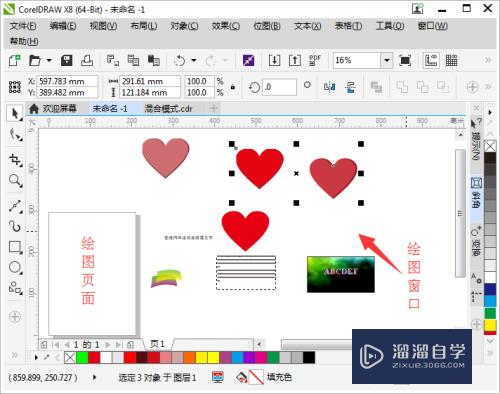Expand the Open file dropdown arrow
The width and height of the screenshot is (500, 394).
tap(49, 60)
